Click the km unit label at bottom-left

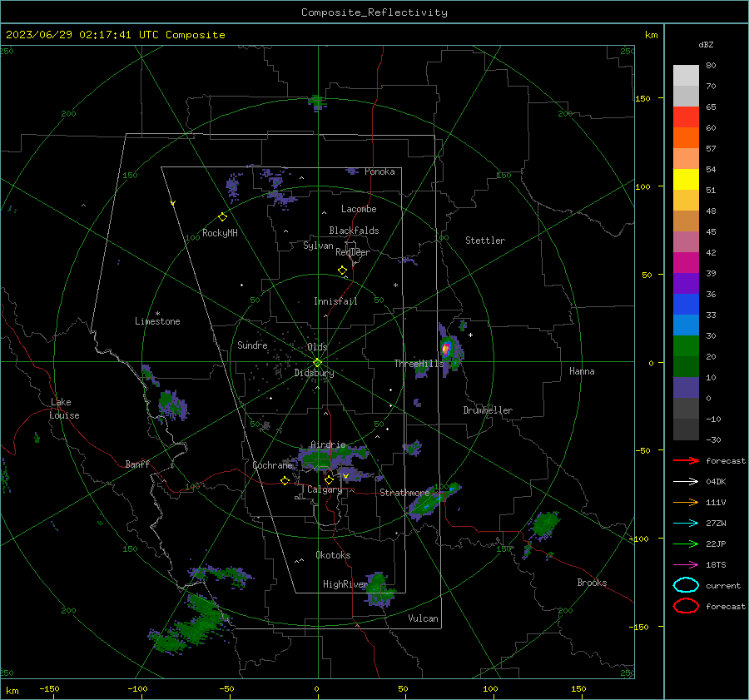coord(12,691)
